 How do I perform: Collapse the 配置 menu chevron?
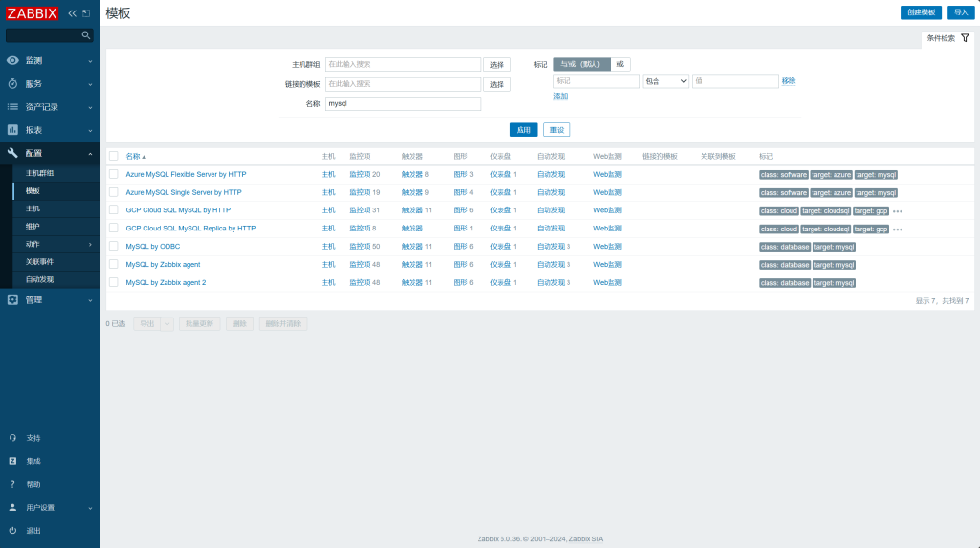[x=90, y=154]
